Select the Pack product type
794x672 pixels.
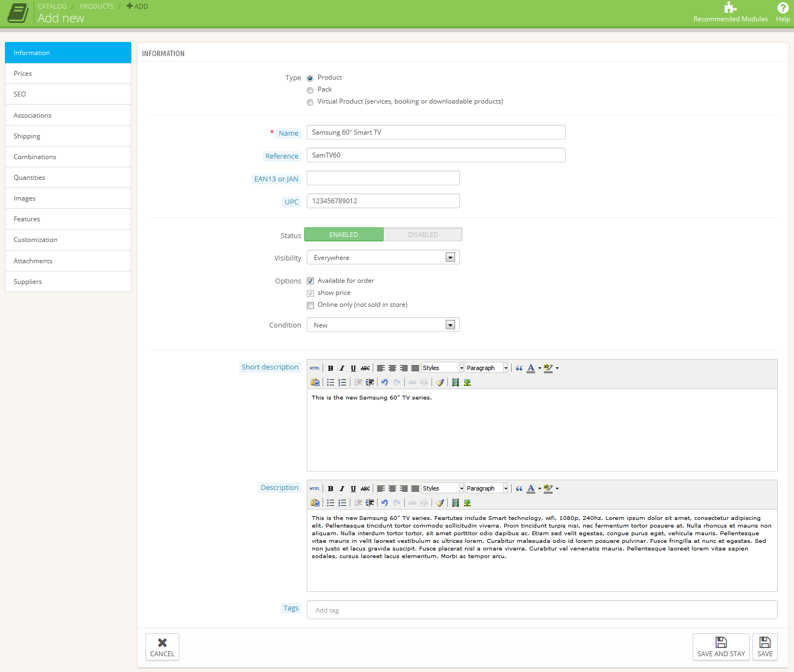pos(310,90)
